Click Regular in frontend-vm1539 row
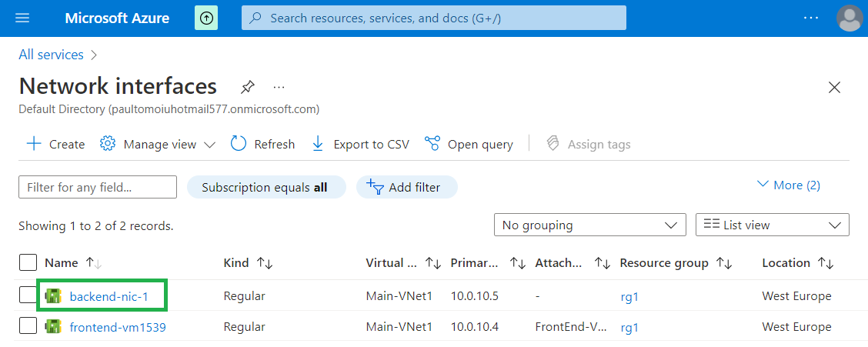 [244, 327]
